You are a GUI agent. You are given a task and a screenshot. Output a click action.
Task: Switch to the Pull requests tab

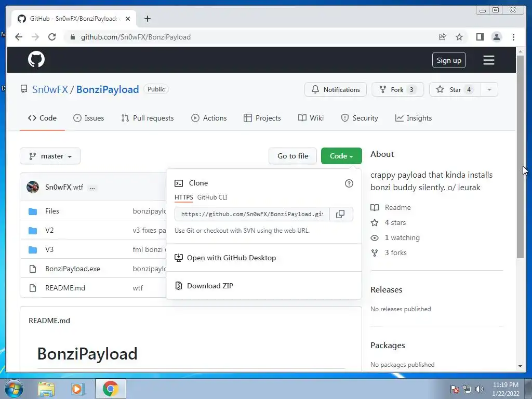point(148,118)
